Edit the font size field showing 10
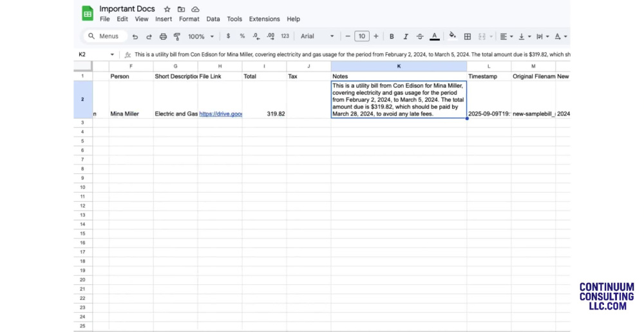The image size is (644, 332). (x=362, y=36)
